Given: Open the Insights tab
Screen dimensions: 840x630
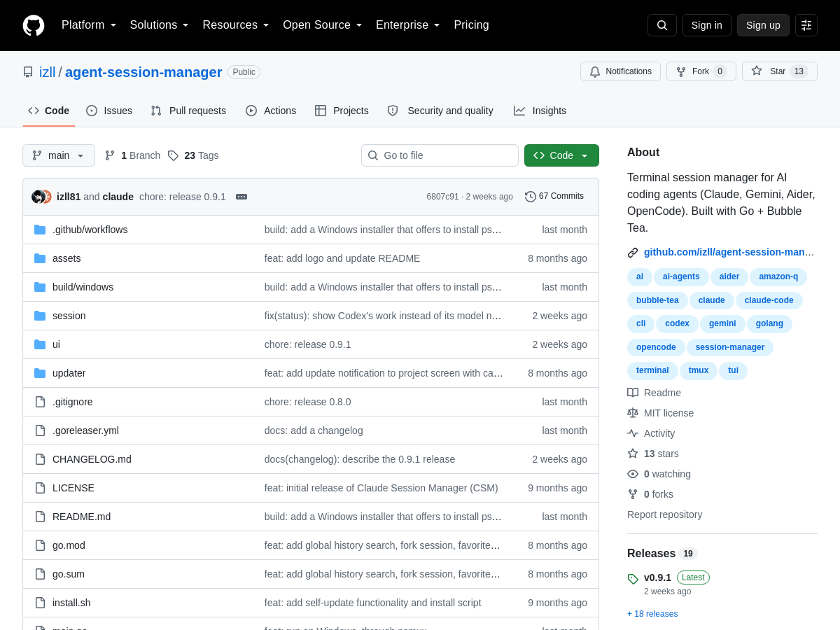Looking at the screenshot, I should (x=540, y=111).
